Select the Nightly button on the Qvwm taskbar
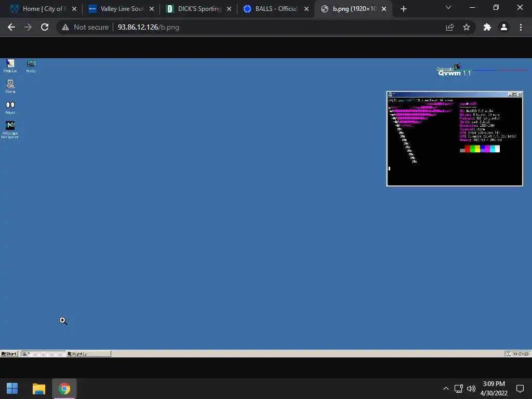 click(x=88, y=353)
